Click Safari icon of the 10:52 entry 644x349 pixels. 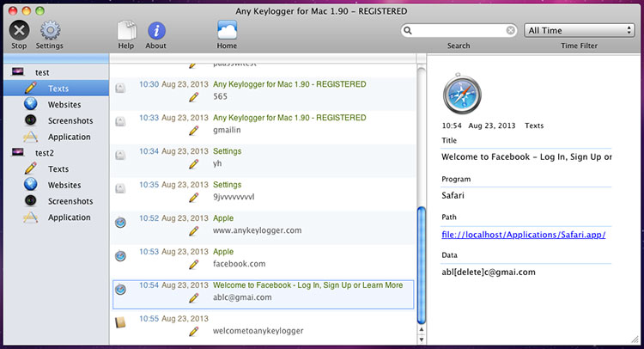click(120, 223)
